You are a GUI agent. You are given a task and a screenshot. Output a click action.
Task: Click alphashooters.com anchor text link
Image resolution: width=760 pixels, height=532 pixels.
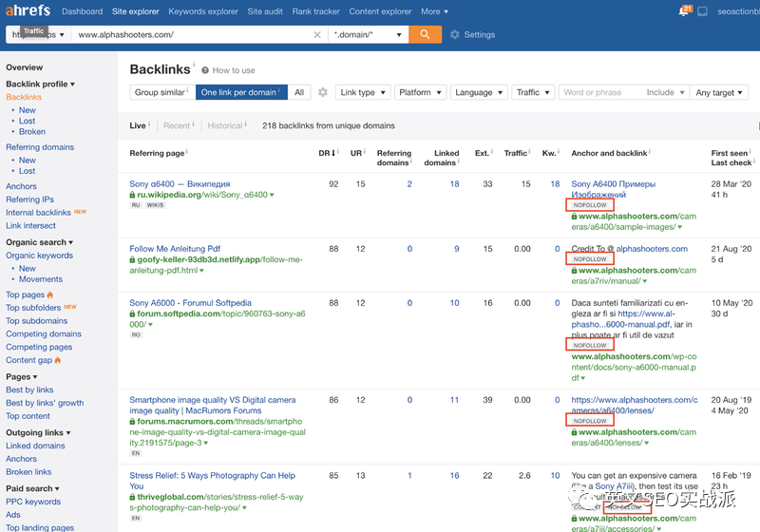point(652,249)
